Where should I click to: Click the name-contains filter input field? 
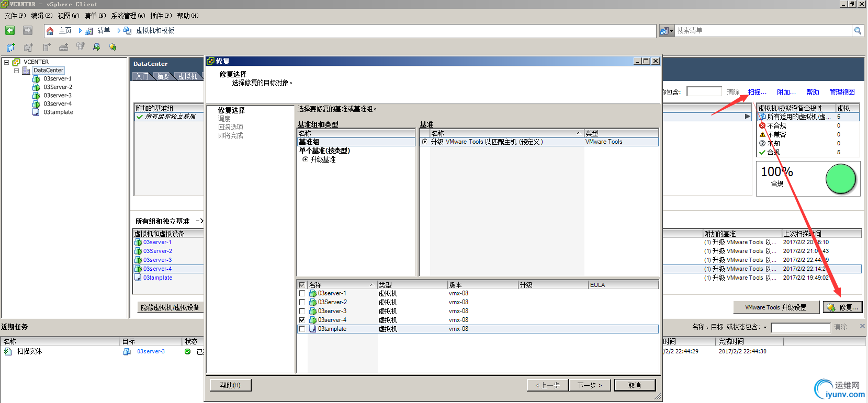pyautogui.click(x=704, y=92)
